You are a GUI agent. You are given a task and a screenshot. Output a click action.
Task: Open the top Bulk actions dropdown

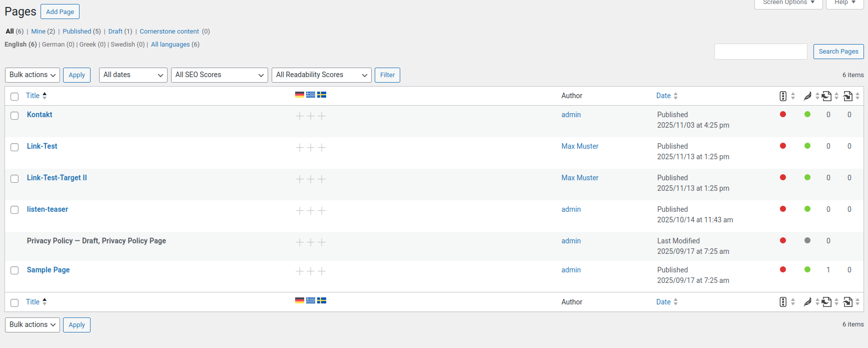click(x=33, y=75)
